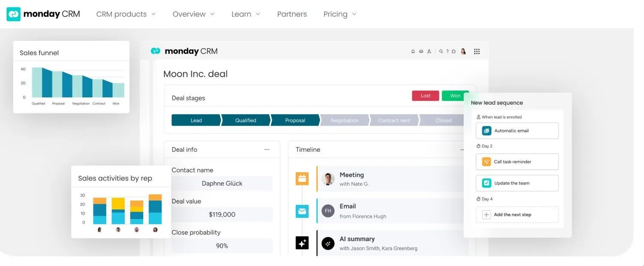Mark the deal as Won
The image size is (644, 266).
(x=455, y=96)
